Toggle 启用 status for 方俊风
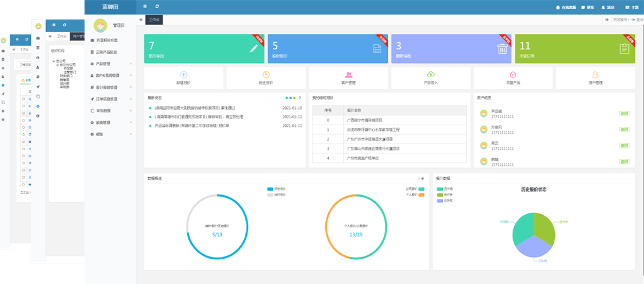This screenshot has width=644, height=284. [624, 130]
